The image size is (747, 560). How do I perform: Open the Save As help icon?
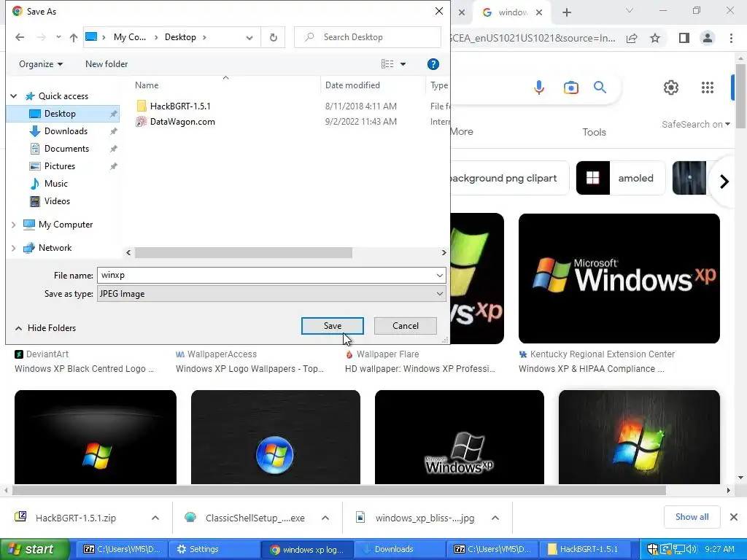pos(433,64)
